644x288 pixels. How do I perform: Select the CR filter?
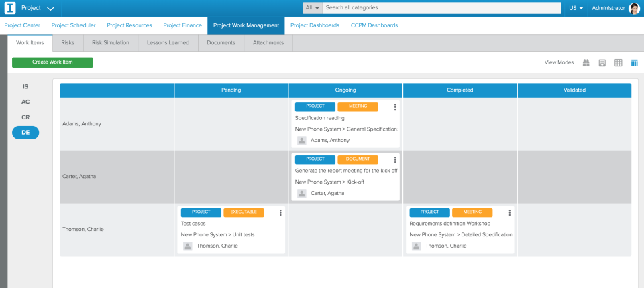[x=25, y=117]
